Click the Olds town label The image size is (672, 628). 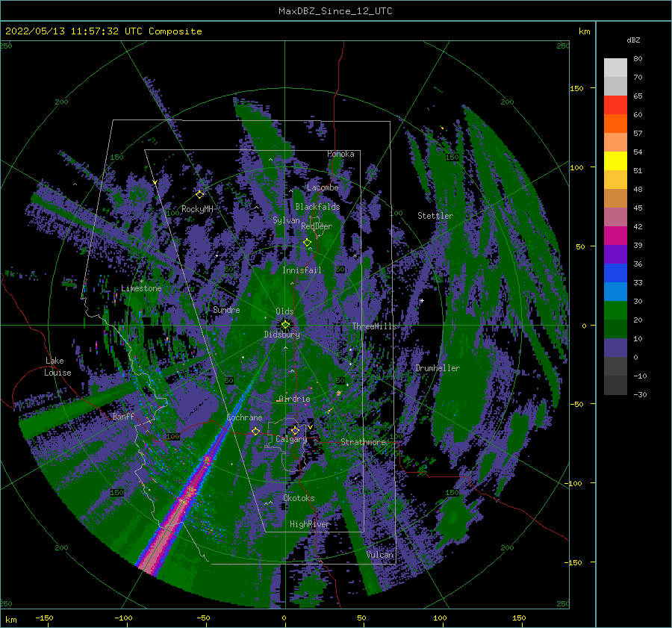click(x=284, y=311)
